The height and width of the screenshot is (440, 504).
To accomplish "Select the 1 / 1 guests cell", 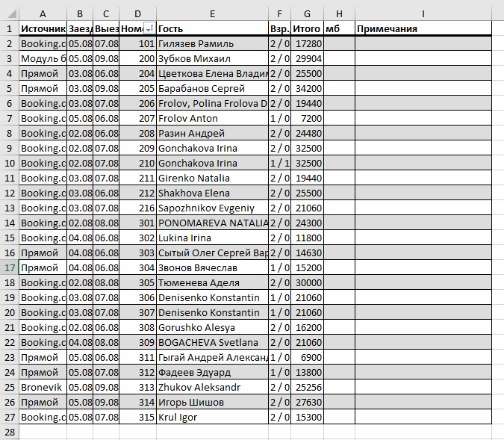I will tap(279, 163).
